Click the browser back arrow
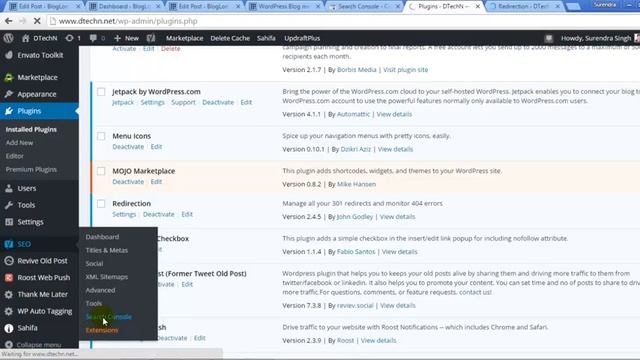The image size is (640, 360). tap(8, 21)
